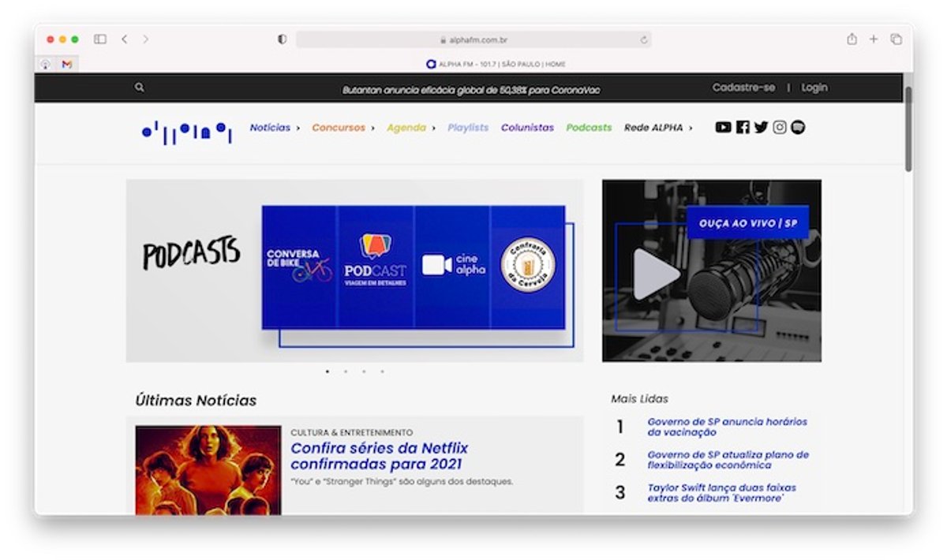The height and width of the screenshot is (560, 947).
Task: Click the alphafm.com.br address bar
Action: (x=473, y=39)
